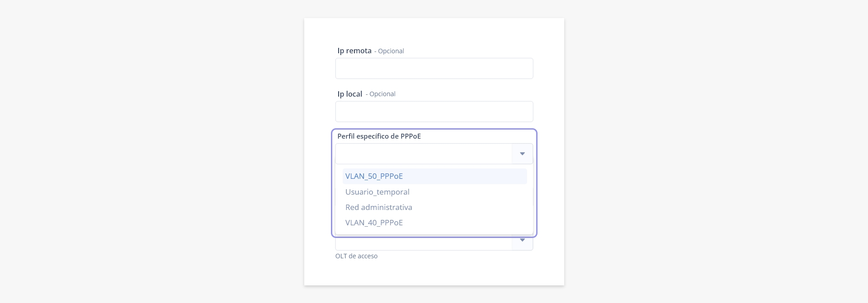Open the Perfil específico de PPPoE dropdown arrow

click(522, 154)
